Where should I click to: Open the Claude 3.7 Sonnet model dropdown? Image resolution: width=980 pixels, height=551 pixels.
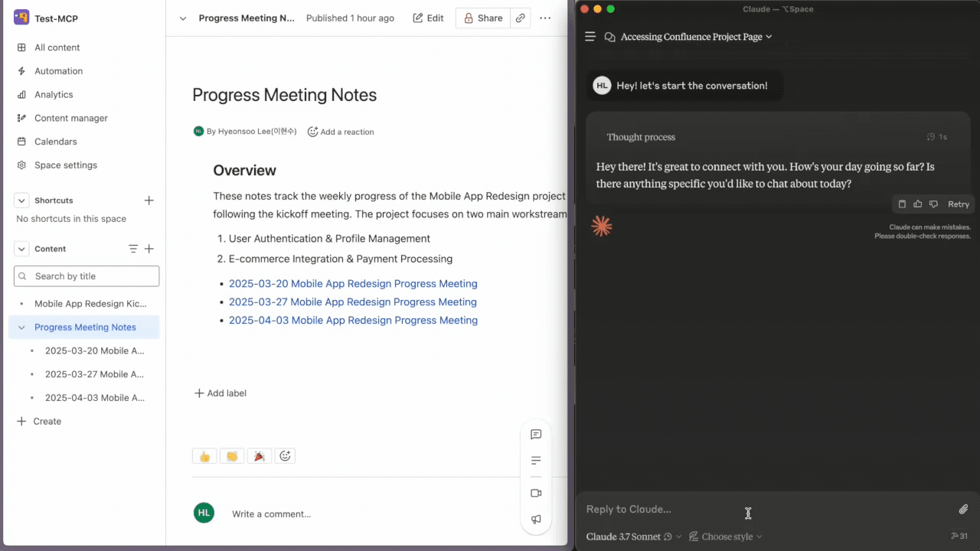click(633, 536)
